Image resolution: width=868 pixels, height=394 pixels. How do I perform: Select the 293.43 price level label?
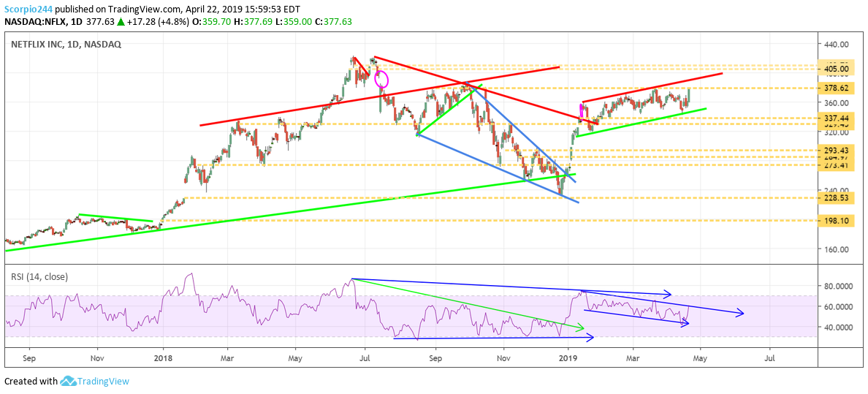(x=835, y=150)
